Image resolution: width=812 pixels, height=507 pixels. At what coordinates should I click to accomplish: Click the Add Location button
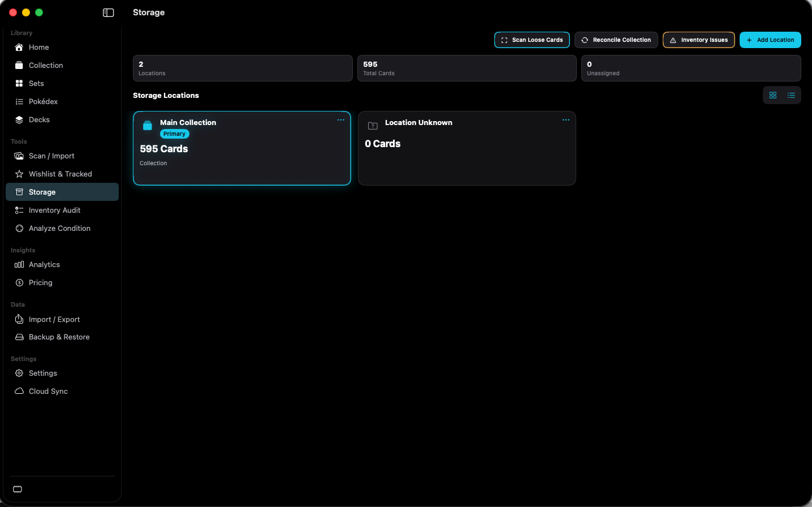click(x=770, y=40)
